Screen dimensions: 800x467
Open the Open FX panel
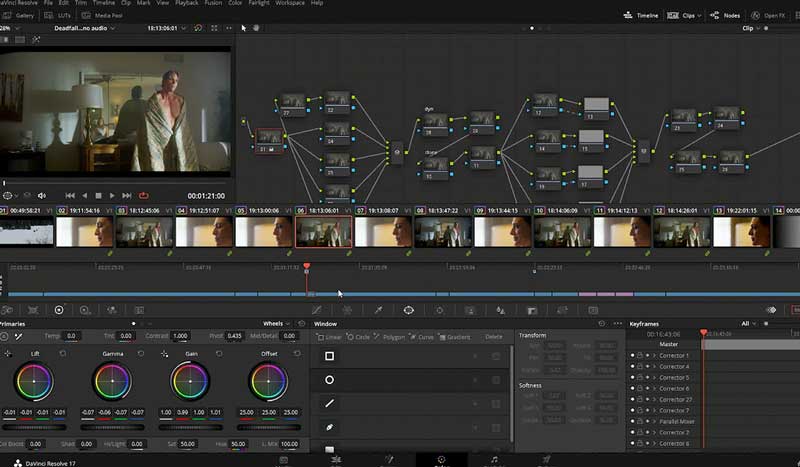point(768,15)
